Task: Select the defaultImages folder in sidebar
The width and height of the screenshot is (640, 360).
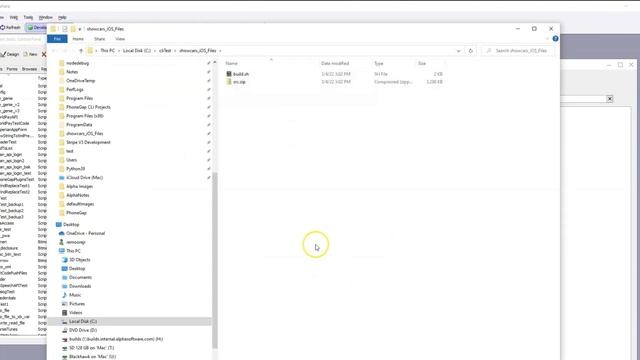Action: pos(80,204)
